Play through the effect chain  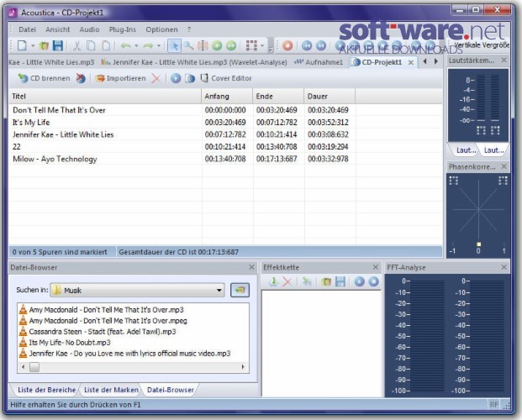[359, 281]
